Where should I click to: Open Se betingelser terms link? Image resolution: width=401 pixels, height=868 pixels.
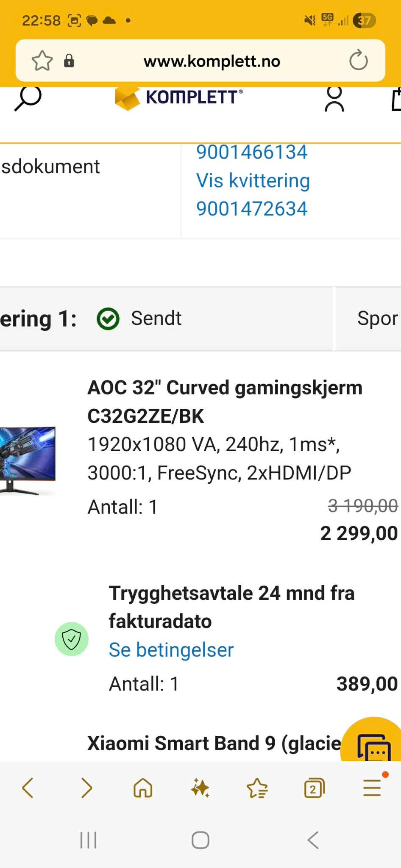[x=171, y=650]
